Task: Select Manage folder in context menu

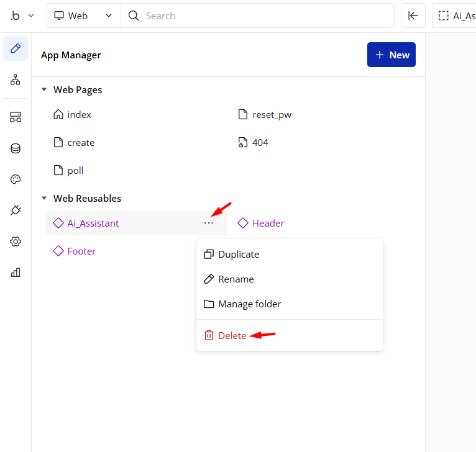Action: (x=249, y=304)
